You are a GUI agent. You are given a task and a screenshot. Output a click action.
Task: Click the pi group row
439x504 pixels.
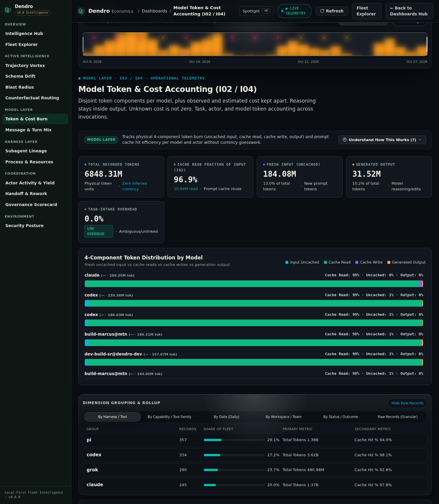coord(255,440)
